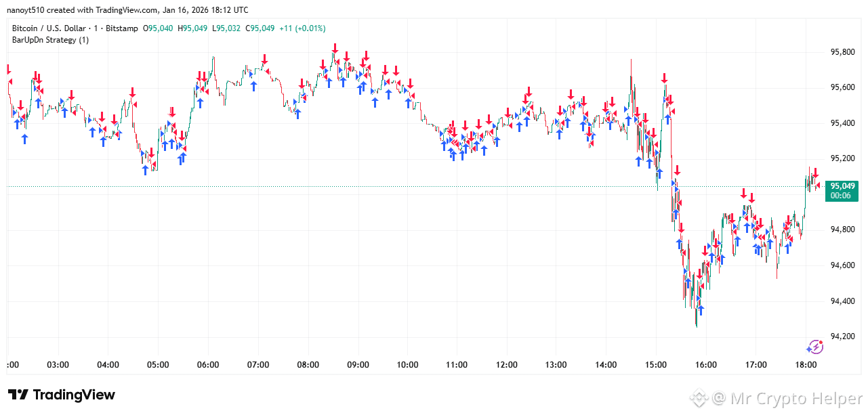Click the bar countdown timer 00:06
The height and width of the screenshot is (415, 868).
(841, 196)
